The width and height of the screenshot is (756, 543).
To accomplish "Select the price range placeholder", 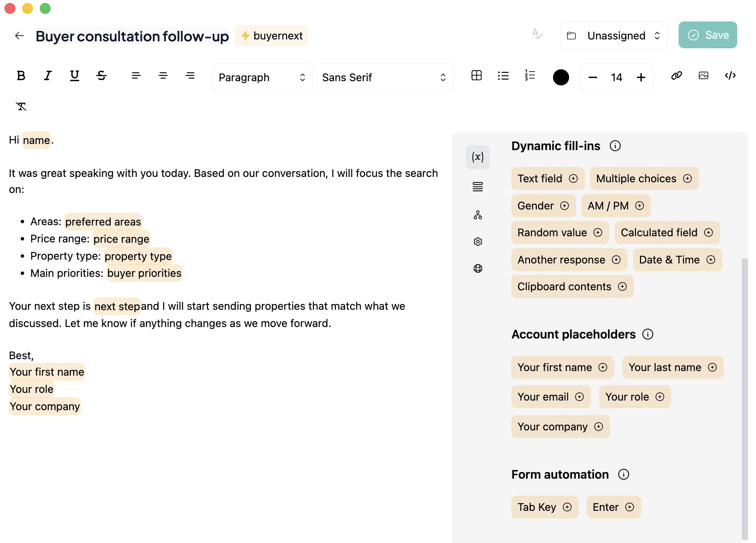I will [x=121, y=239].
